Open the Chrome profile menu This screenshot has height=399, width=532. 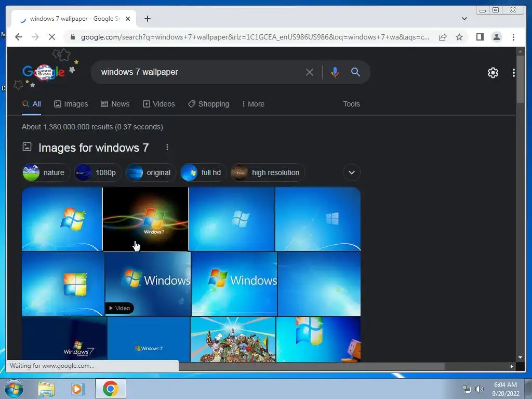click(x=496, y=37)
